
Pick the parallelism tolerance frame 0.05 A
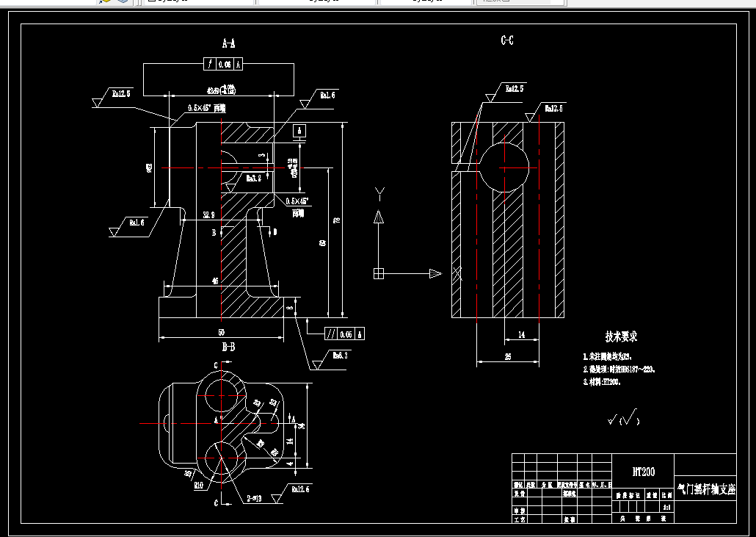click(344, 334)
